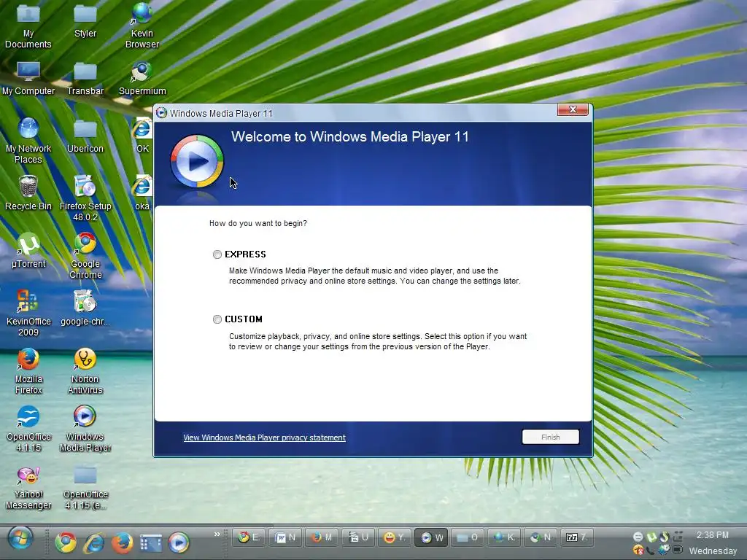Select the CUSTOM setup option
Viewport: 747px width, 560px height.
[217, 319]
